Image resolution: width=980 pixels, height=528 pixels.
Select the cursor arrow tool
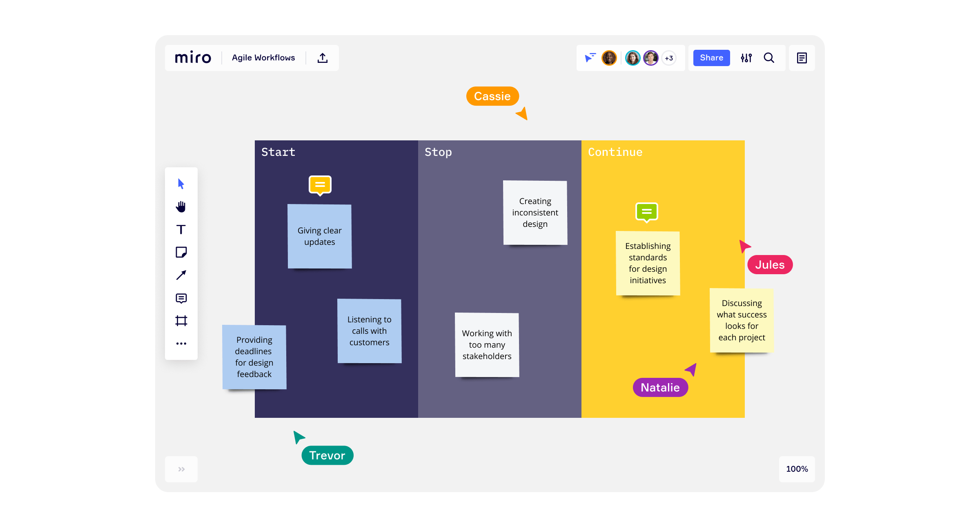click(181, 184)
